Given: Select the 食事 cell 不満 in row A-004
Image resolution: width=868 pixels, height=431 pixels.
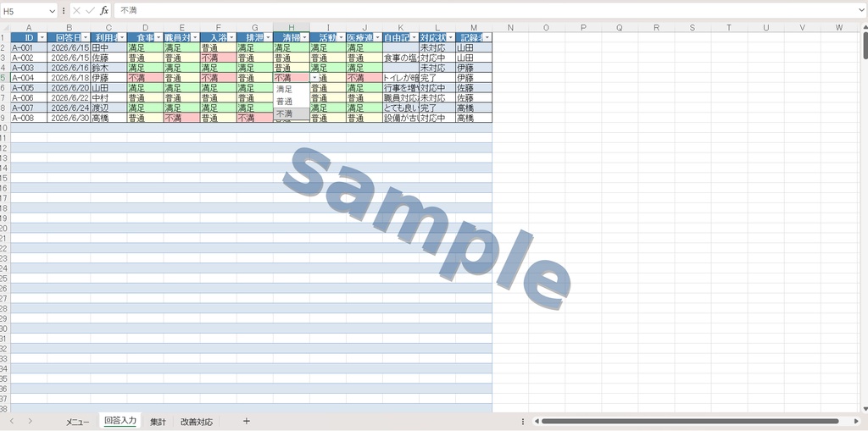Looking at the screenshot, I should 145,78.
